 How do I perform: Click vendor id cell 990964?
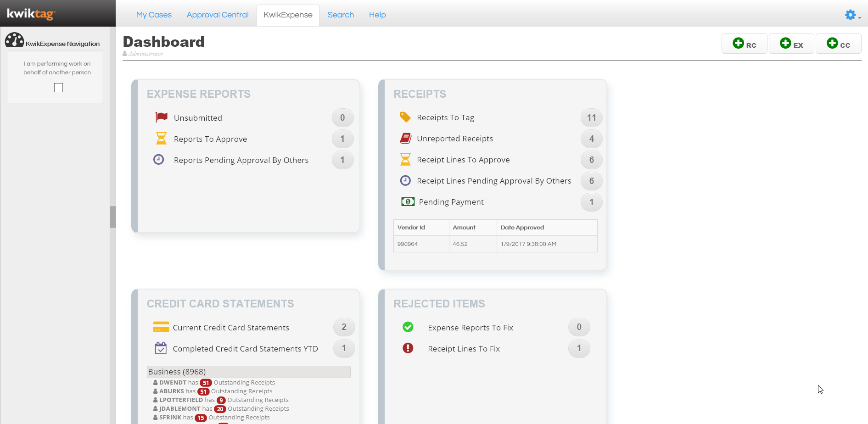point(421,244)
